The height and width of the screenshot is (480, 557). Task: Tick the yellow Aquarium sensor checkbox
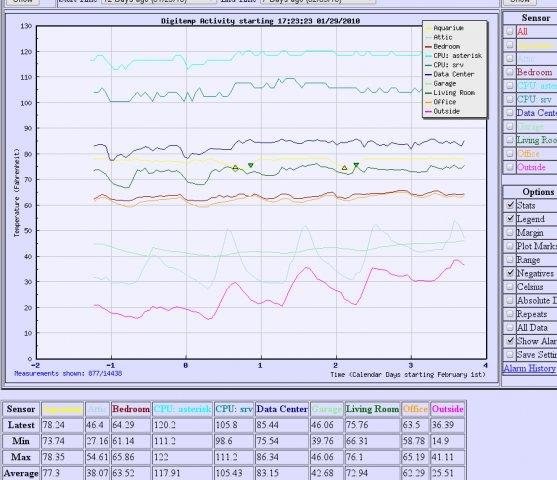point(510,45)
